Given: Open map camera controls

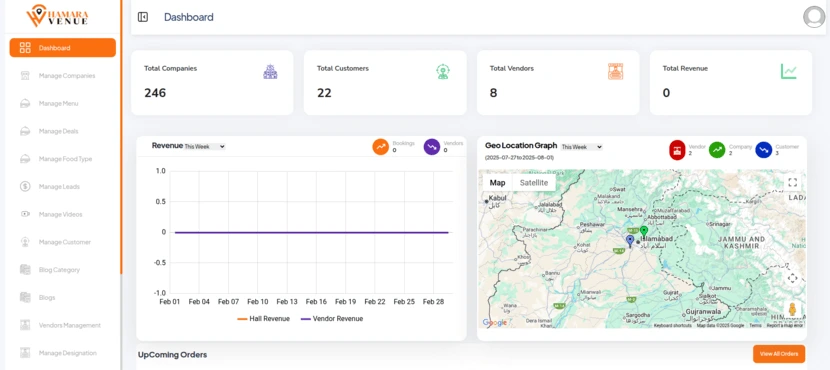Looking at the screenshot, I should (792, 278).
